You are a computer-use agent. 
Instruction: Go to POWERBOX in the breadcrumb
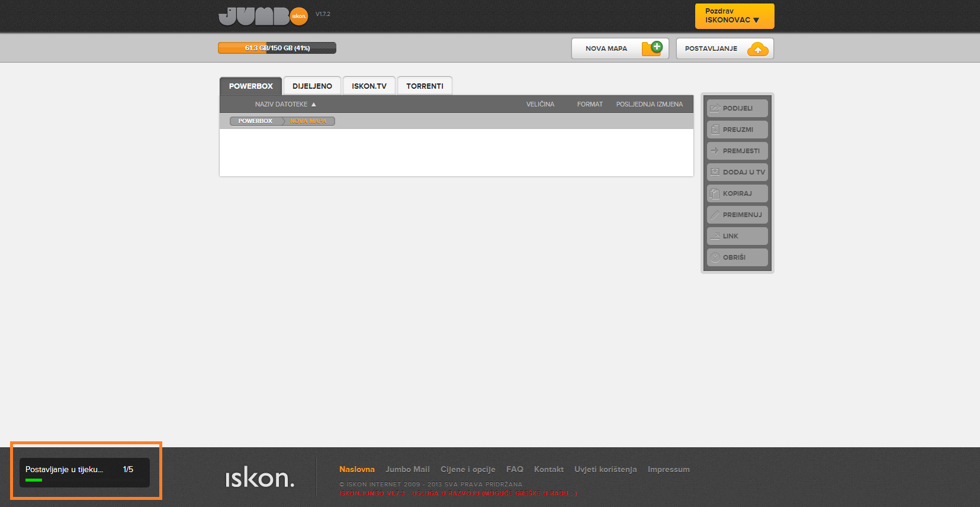(x=255, y=121)
